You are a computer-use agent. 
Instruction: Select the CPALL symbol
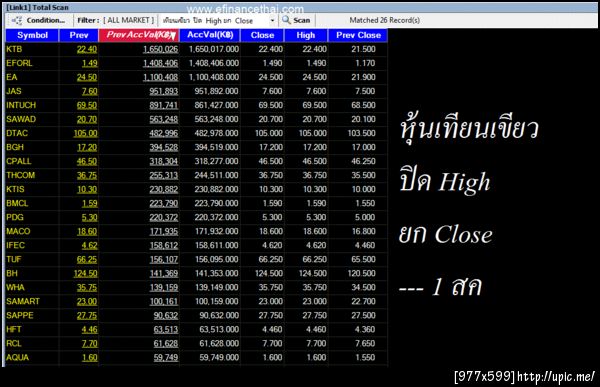point(19,161)
